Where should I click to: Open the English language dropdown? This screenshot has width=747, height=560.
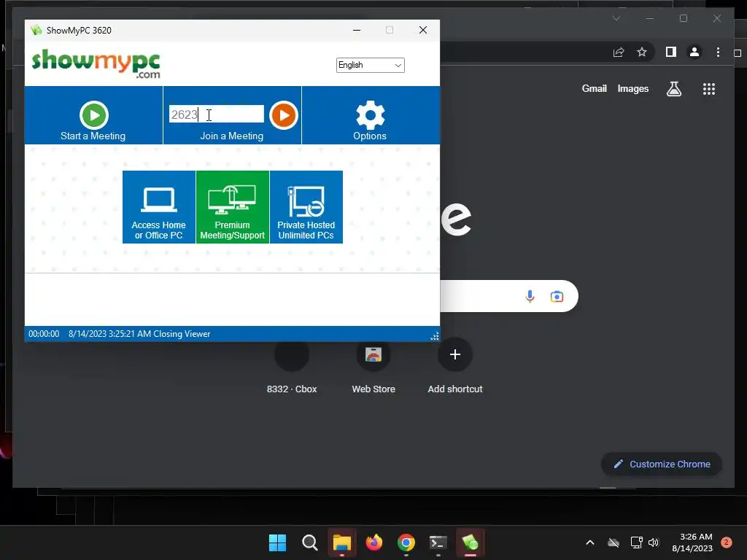pyautogui.click(x=370, y=65)
